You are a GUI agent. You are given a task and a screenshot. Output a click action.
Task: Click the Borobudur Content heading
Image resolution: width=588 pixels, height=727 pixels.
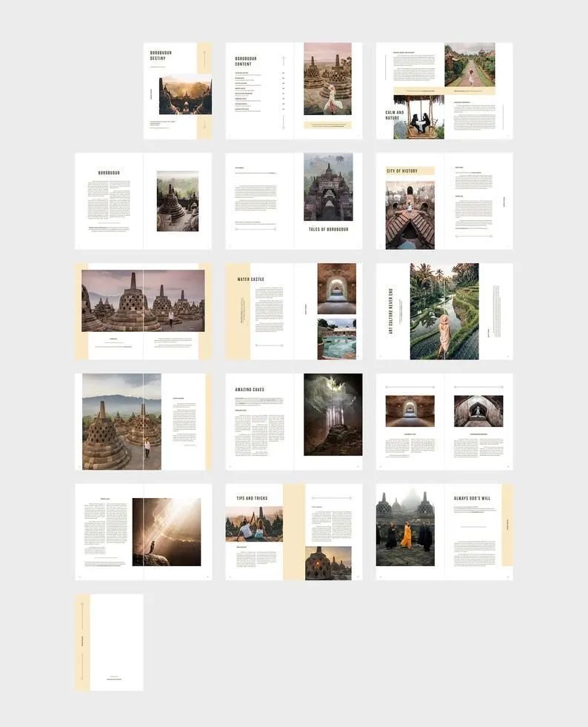click(246, 62)
